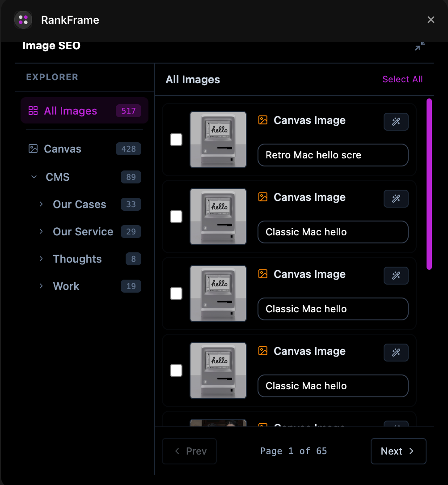Click magic wand icon on first image card
Viewport: 448px width, 485px height.
(x=396, y=122)
